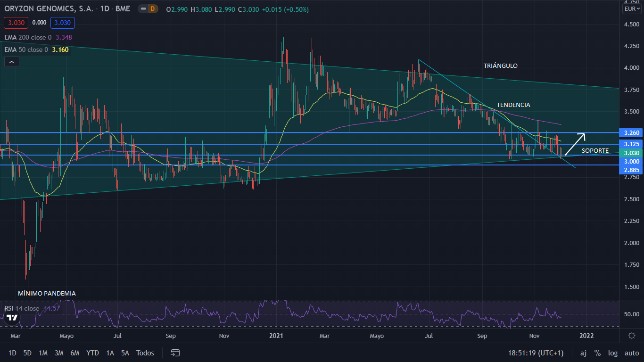Select the Todos time range
The image size is (644, 362).
(x=145, y=353)
